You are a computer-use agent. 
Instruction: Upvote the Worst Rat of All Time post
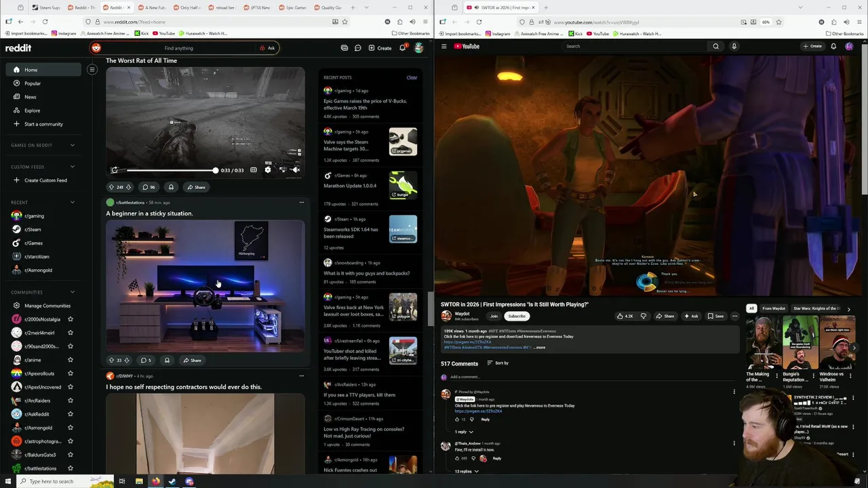111,187
